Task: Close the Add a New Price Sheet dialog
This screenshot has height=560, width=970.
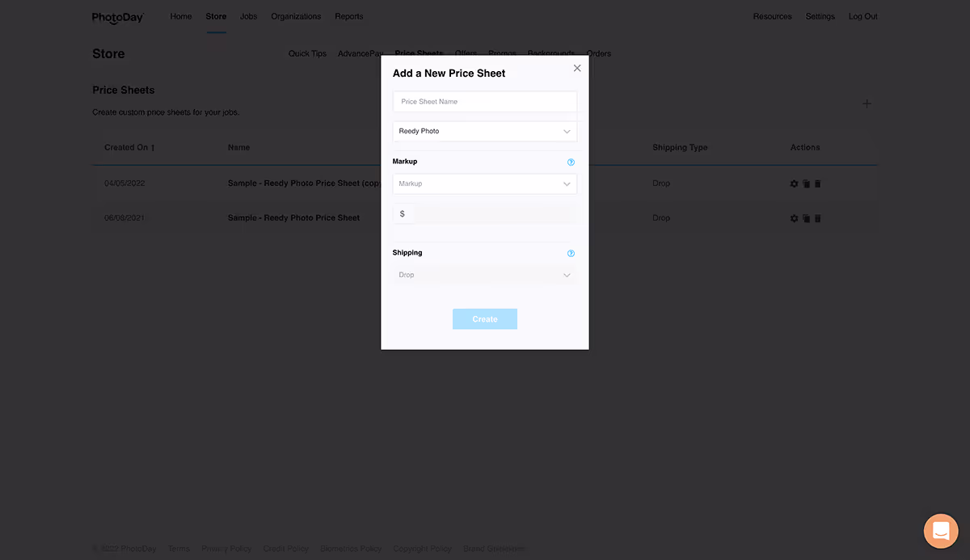Action: (577, 69)
